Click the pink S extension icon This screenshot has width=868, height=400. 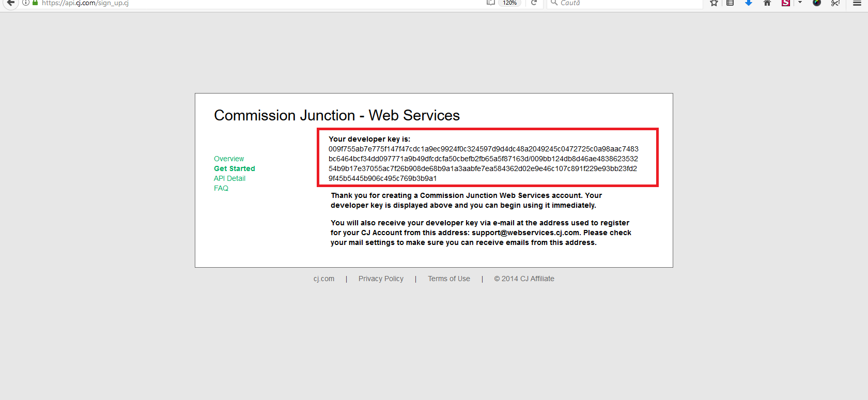786,3
